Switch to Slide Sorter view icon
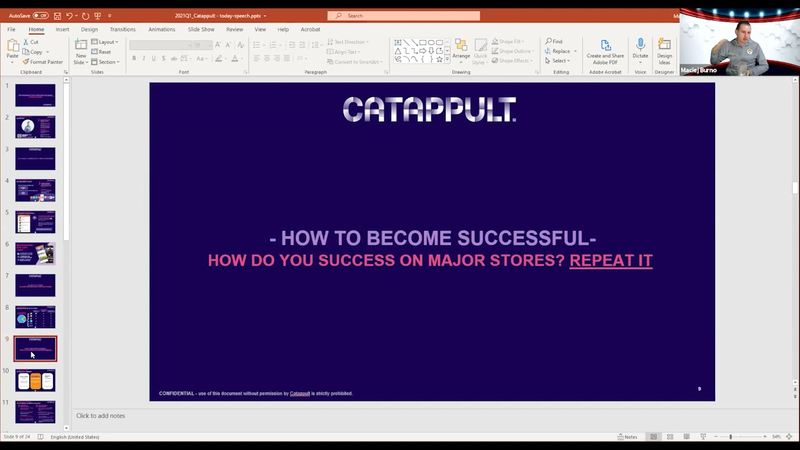 point(670,437)
